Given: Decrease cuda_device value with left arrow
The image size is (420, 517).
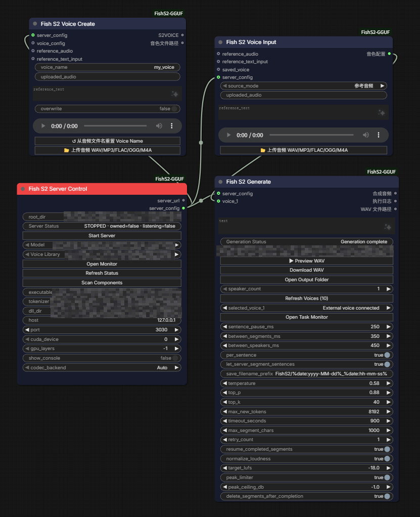Looking at the screenshot, I should [27, 339].
